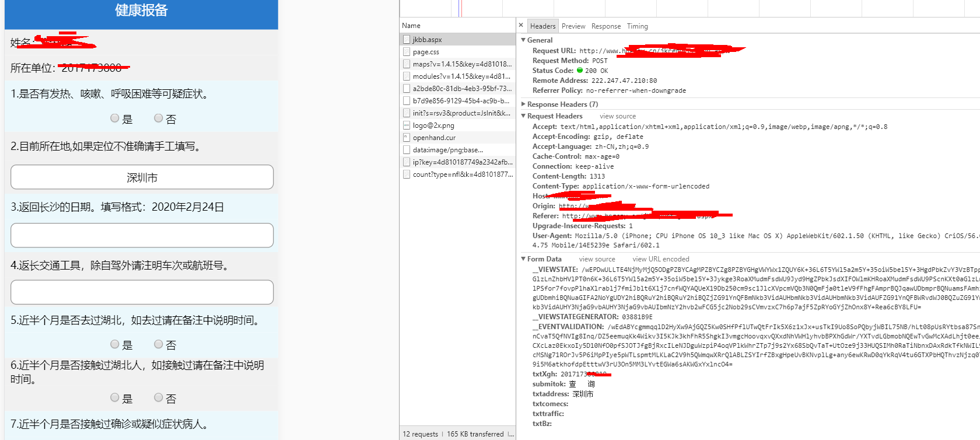Choose 是 for question 5 Hubei visit
Screen dimensions: 980x440
pos(115,344)
